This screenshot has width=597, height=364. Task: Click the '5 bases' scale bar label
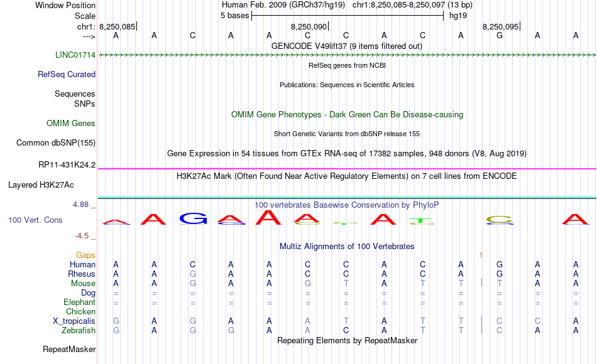234,16
